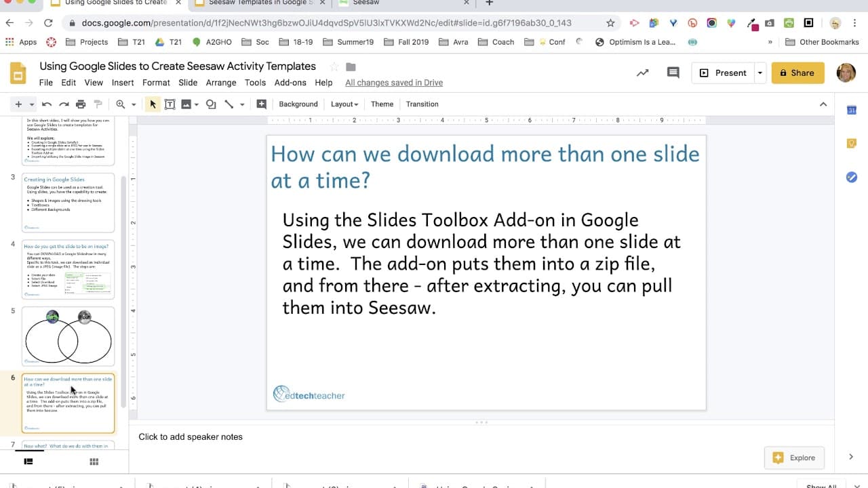
Task: Click the Apps bookmarks shortcut
Action: click(21, 42)
